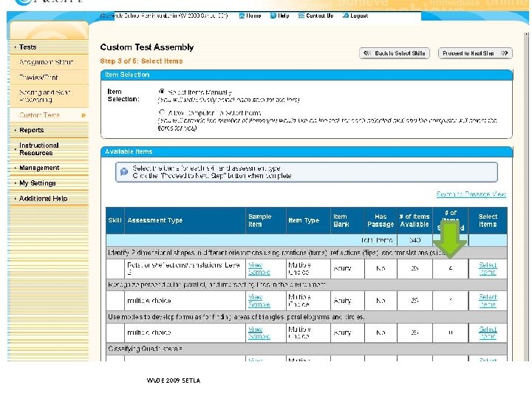This screenshot has width=532, height=399.
Task: Switch to Passage View link
Action: (471, 194)
